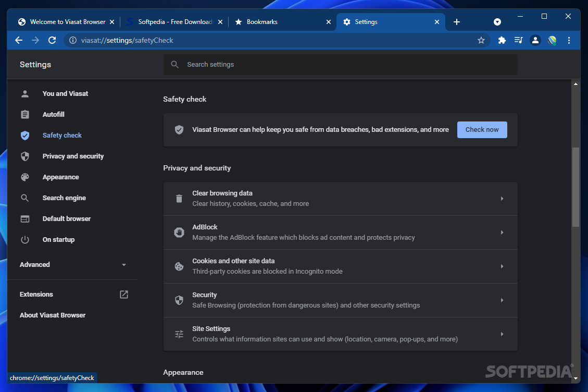Click the Viasat shield toolbar icon
Viewport: 588px width, 392px height.
point(552,40)
